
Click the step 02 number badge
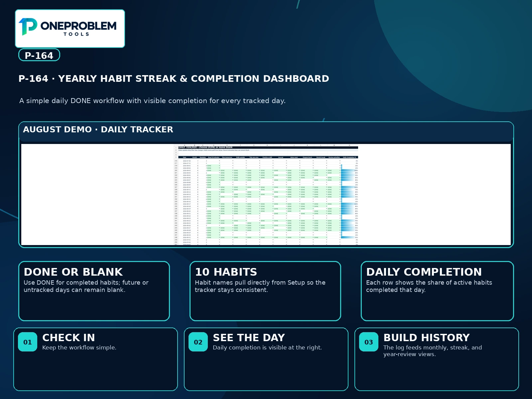(198, 342)
